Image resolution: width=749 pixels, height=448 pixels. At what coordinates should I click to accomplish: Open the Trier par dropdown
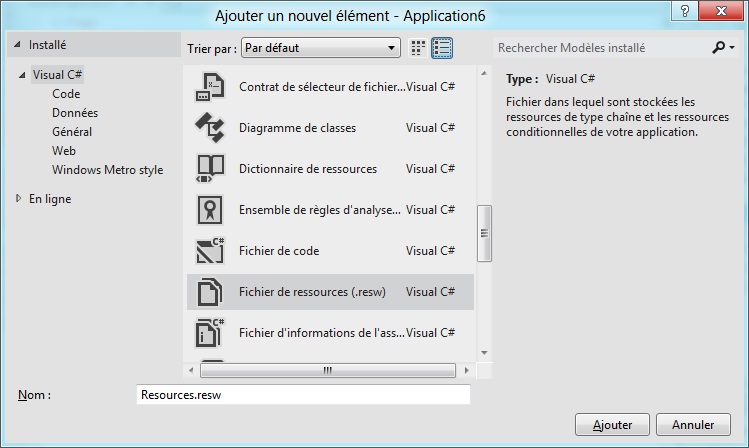pyautogui.click(x=321, y=48)
